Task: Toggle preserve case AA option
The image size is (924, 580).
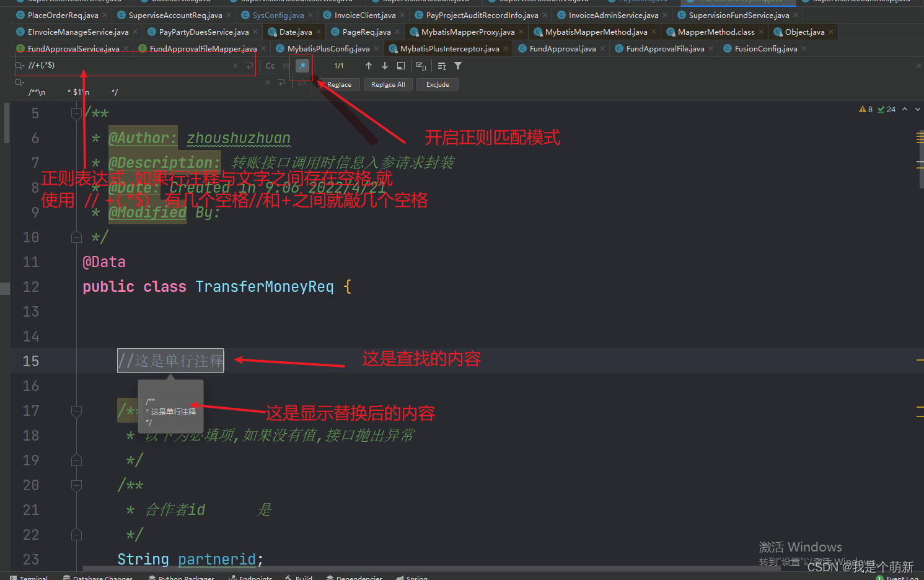Action: coord(302,84)
